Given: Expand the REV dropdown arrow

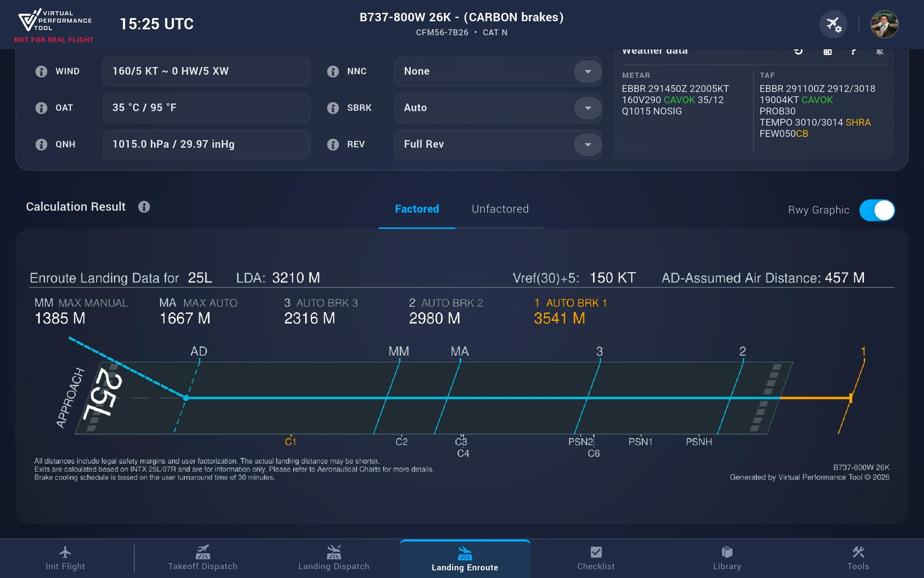Looking at the screenshot, I should click(x=588, y=144).
